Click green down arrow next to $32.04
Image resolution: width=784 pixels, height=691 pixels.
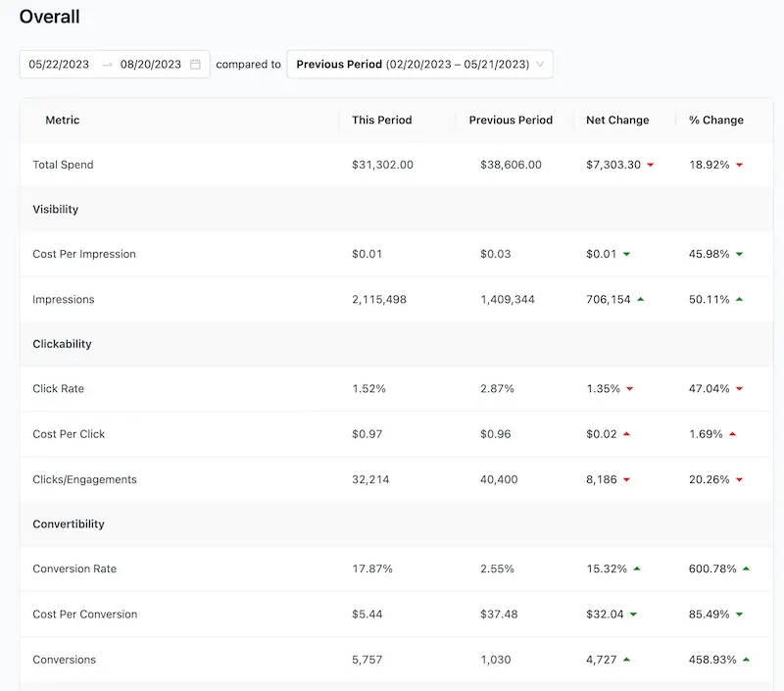pyautogui.click(x=633, y=615)
